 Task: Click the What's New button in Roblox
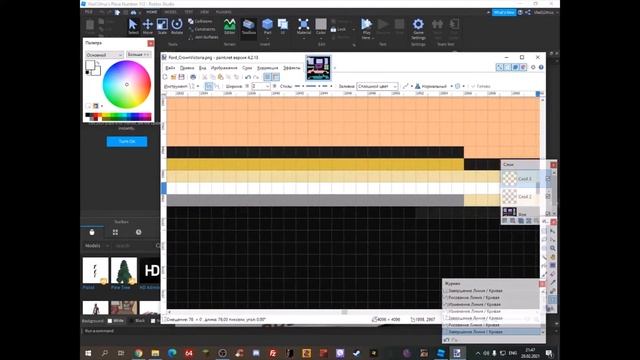504,13
